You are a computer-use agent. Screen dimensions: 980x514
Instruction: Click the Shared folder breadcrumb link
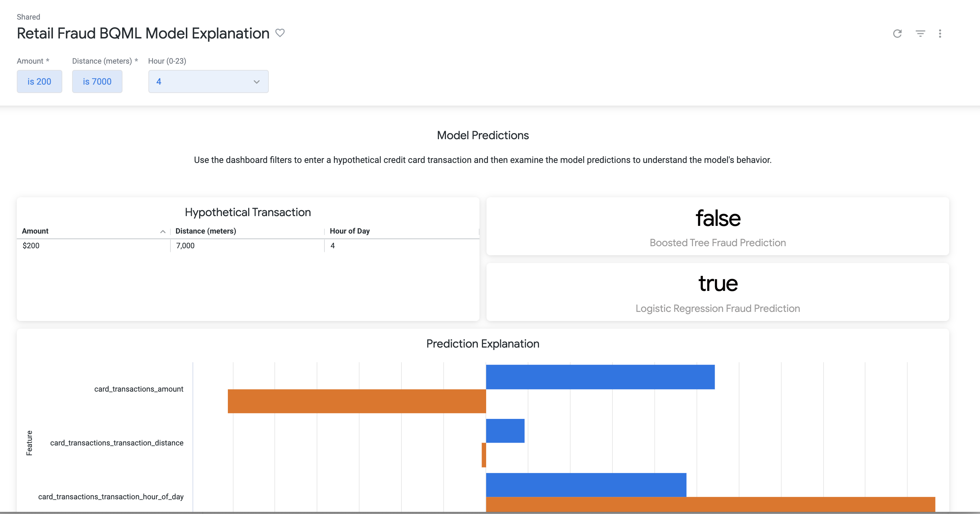28,17
